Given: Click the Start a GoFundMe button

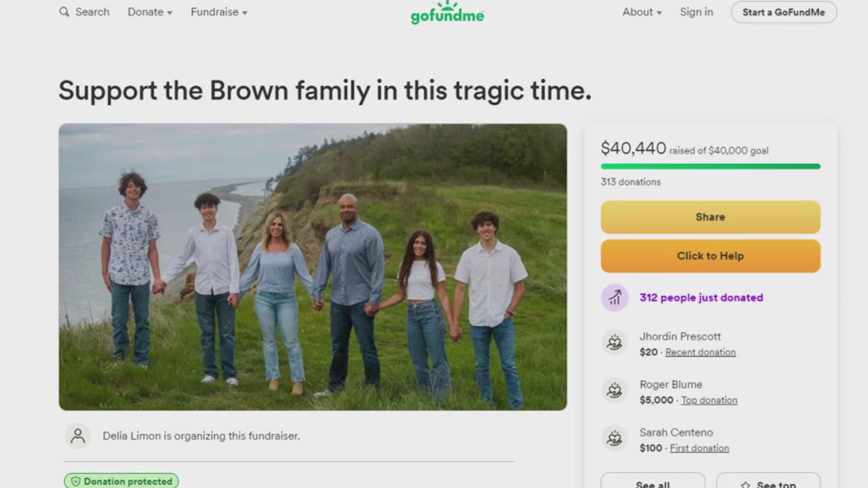Looking at the screenshot, I should (x=784, y=12).
